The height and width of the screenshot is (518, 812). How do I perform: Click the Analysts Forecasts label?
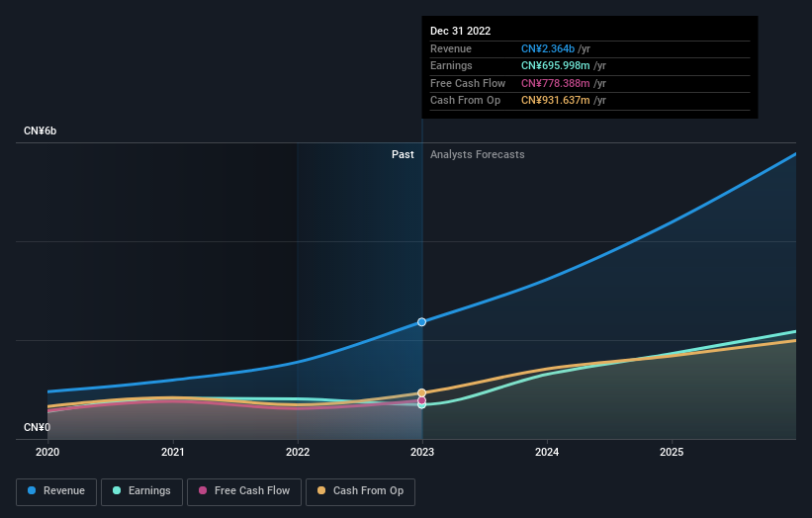(478, 155)
